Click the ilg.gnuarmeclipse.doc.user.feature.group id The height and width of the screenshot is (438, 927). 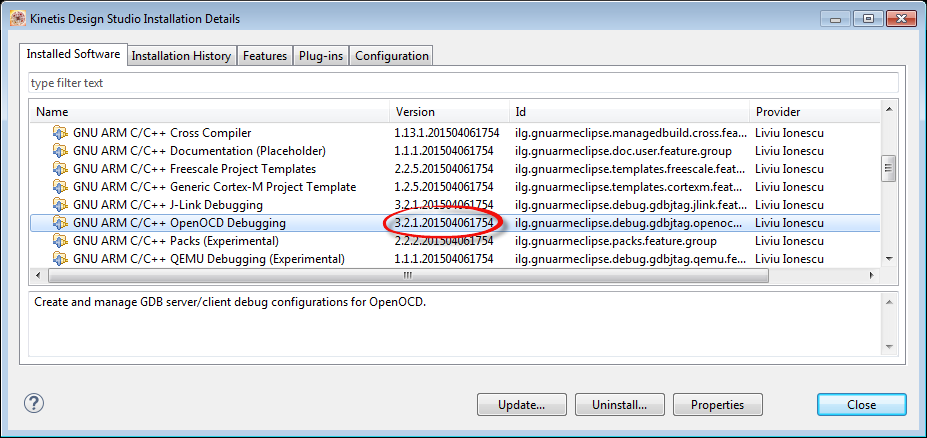623,151
